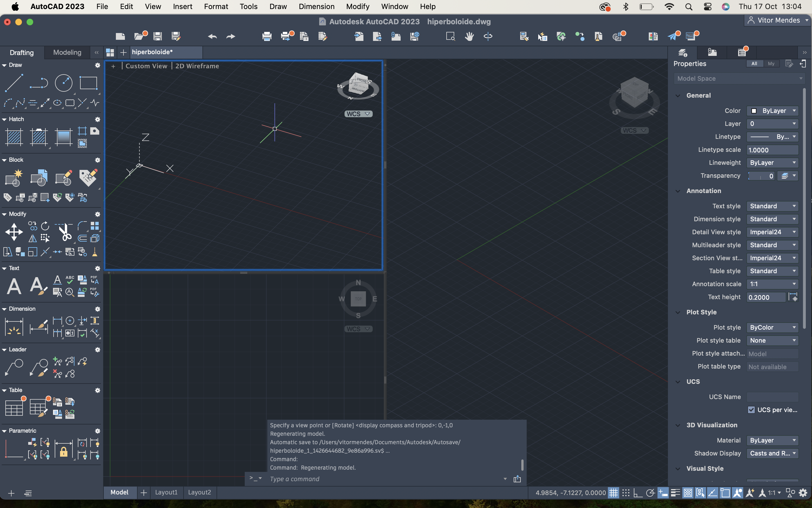Select the Rectangle tool
812x508 pixels.
(x=88, y=83)
